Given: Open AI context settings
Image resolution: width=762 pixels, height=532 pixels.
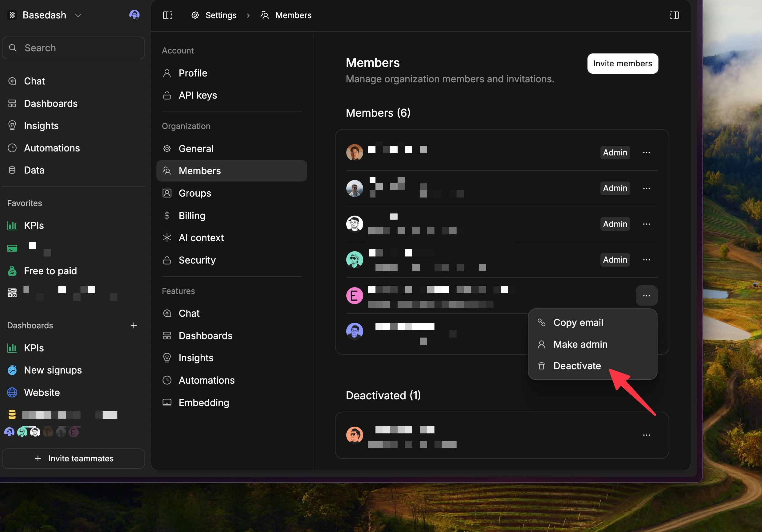Looking at the screenshot, I should click(x=201, y=238).
